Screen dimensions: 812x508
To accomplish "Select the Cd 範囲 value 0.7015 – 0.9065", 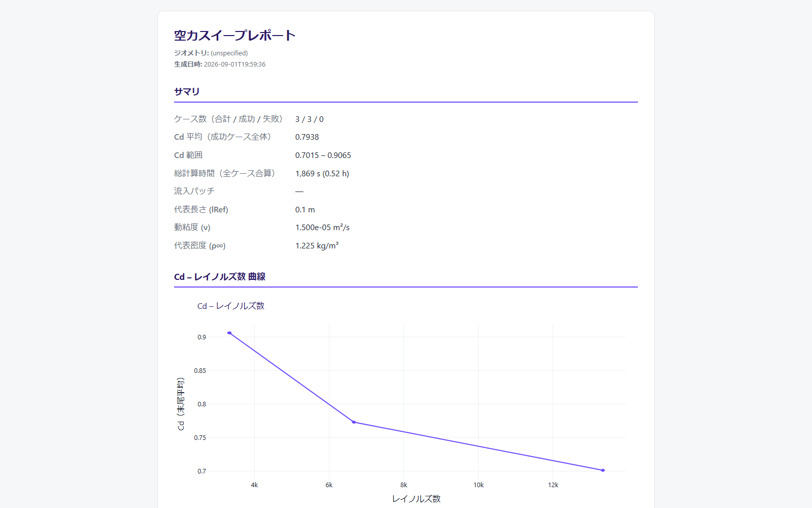I will [x=323, y=155].
